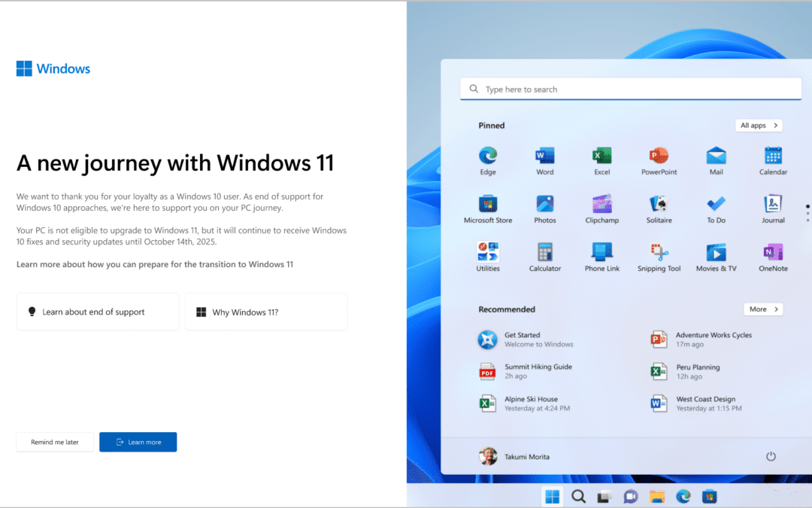
Task: Expand the All apps list
Action: tap(759, 126)
